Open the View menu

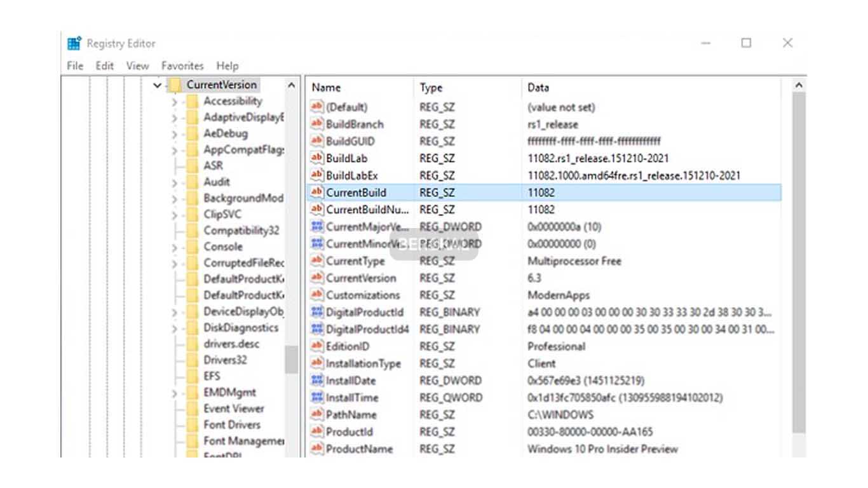tap(137, 65)
